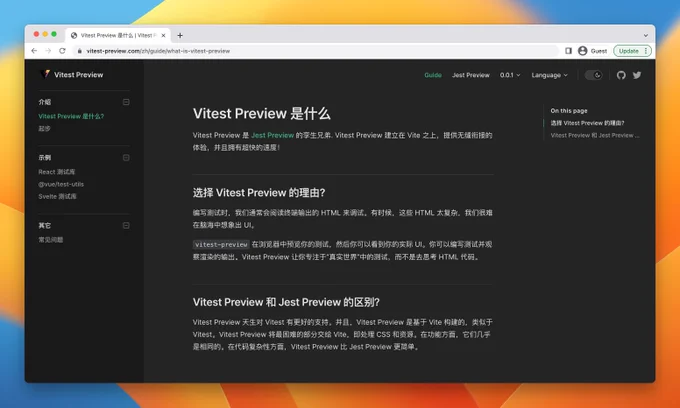This screenshot has width=680, height=408.
Task: Open the Twitter icon link
Action: pyautogui.click(x=637, y=75)
